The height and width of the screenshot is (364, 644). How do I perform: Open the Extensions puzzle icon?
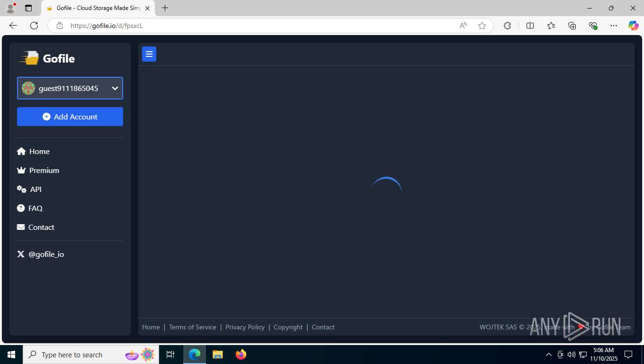point(507,26)
